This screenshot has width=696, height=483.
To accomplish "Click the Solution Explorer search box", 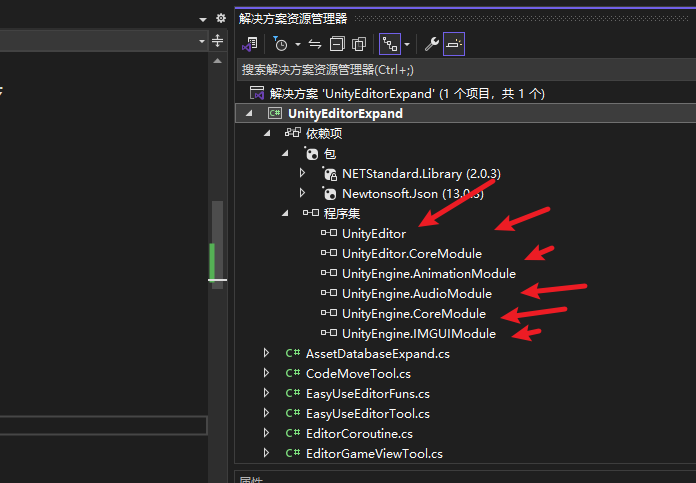I will click(466, 70).
